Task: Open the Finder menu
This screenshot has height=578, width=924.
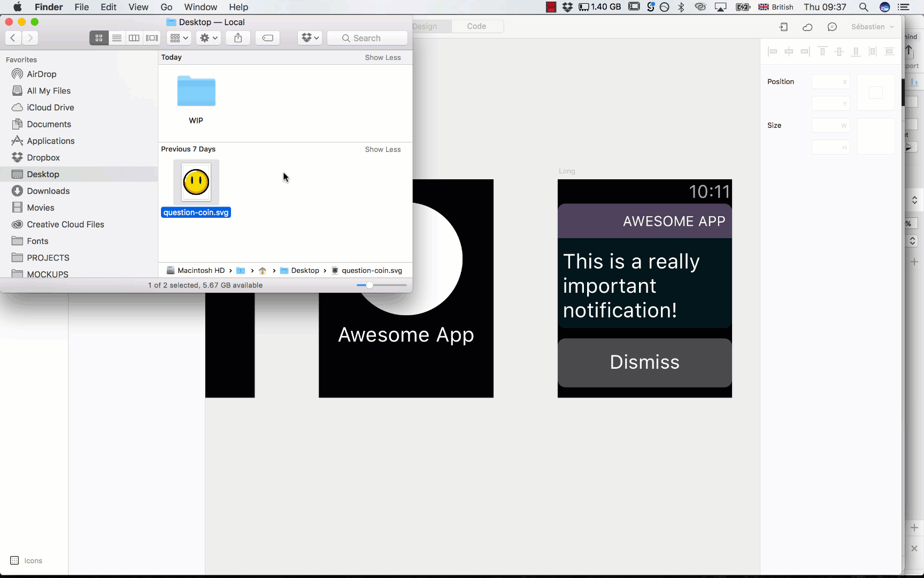Action: [49, 7]
